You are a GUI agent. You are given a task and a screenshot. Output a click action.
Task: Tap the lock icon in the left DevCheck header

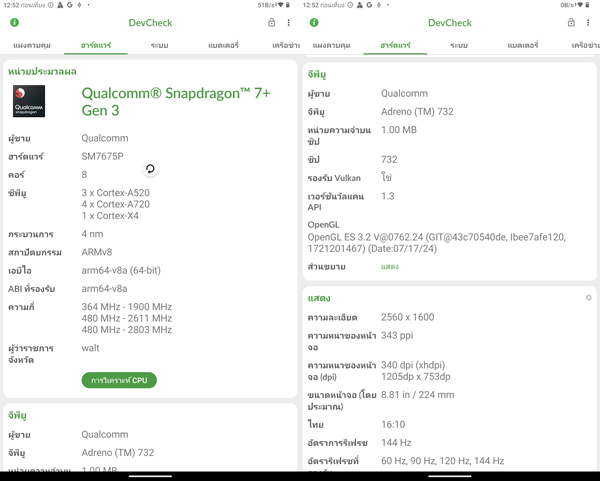tap(272, 23)
